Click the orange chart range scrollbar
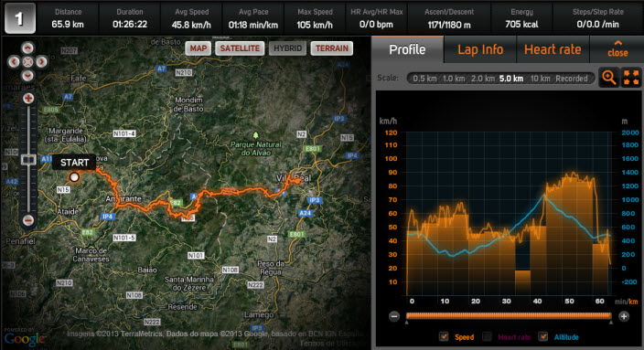The width and height of the screenshot is (644, 350). pos(509,316)
